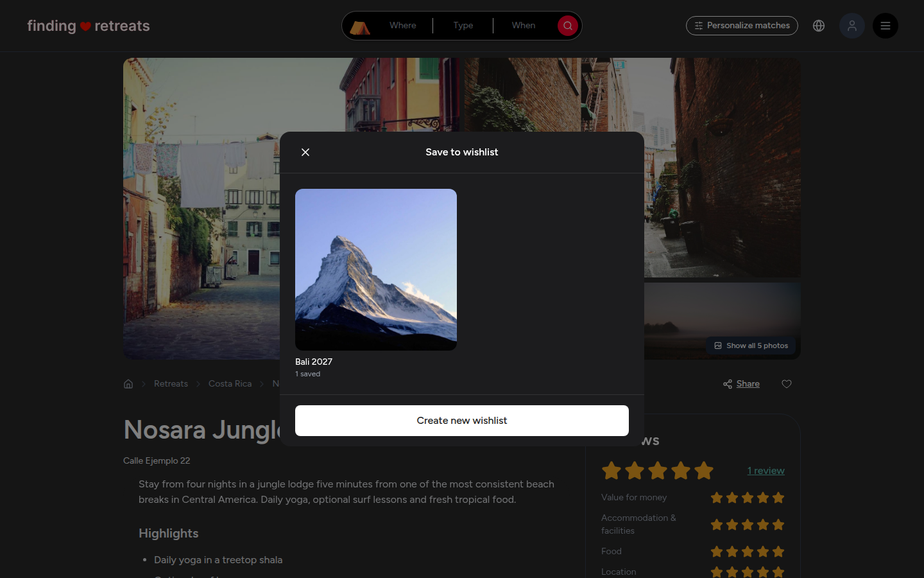Click the Food rating stars
924x578 pixels.
748,552
